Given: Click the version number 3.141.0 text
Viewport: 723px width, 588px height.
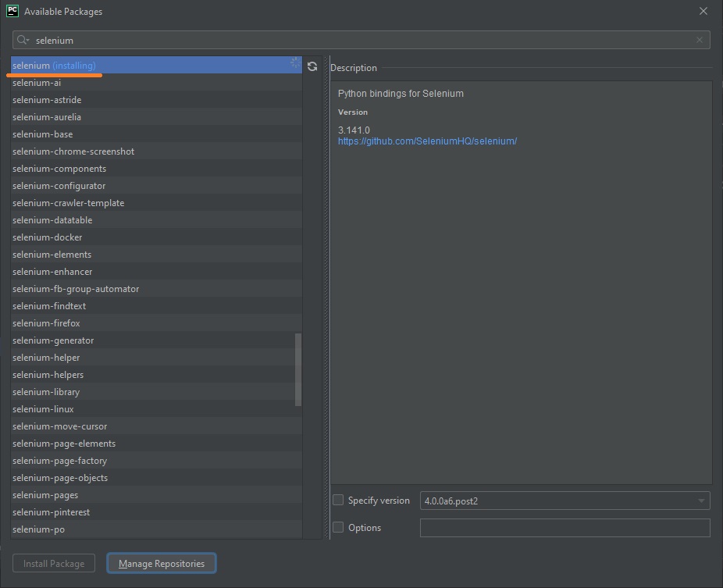Looking at the screenshot, I should click(354, 130).
